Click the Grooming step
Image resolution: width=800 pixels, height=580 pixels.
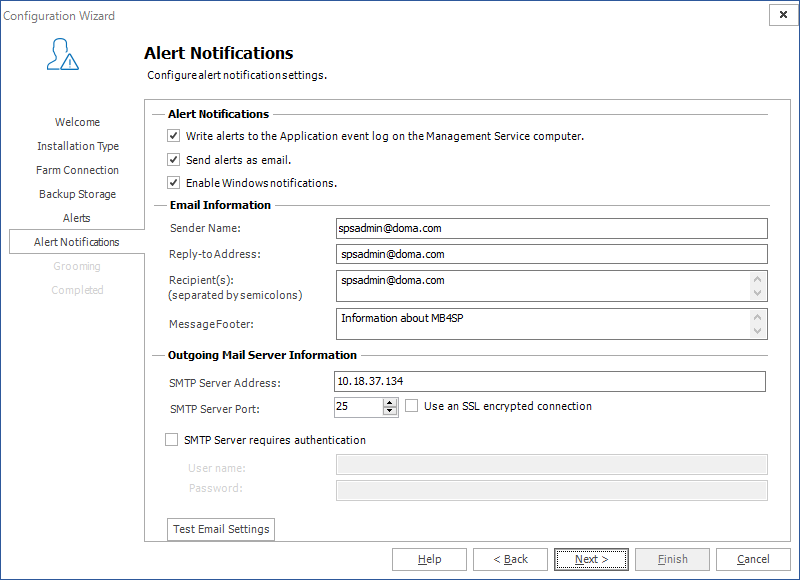[77, 266]
